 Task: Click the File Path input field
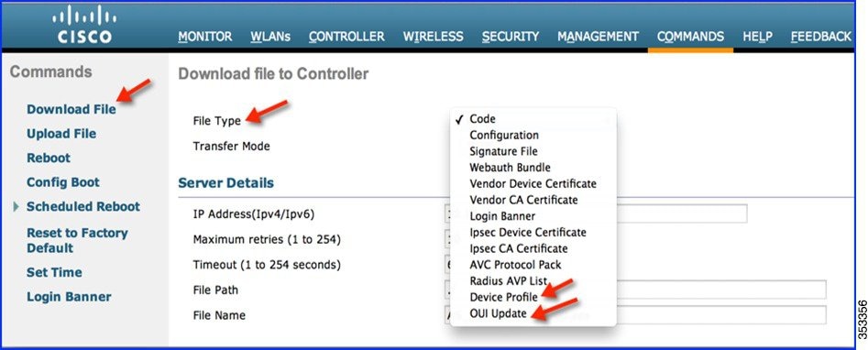635,290
